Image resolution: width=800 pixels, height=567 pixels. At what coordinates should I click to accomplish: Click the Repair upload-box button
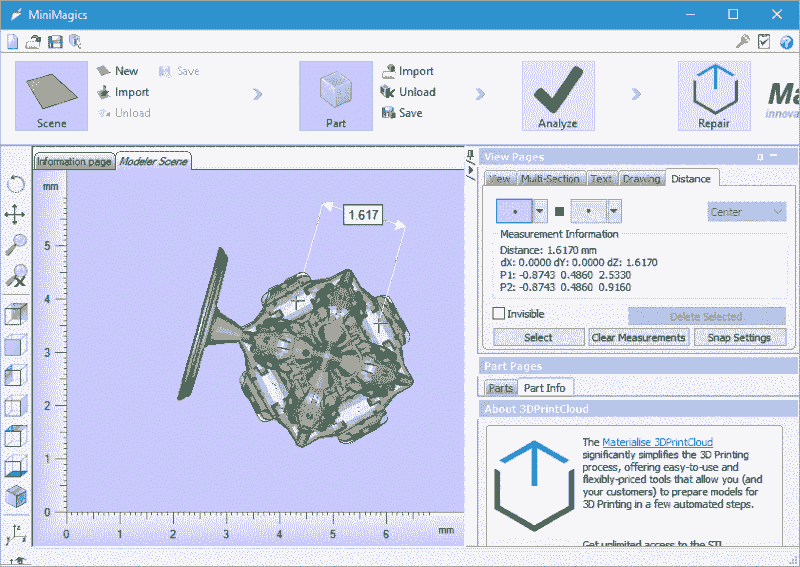click(x=714, y=96)
